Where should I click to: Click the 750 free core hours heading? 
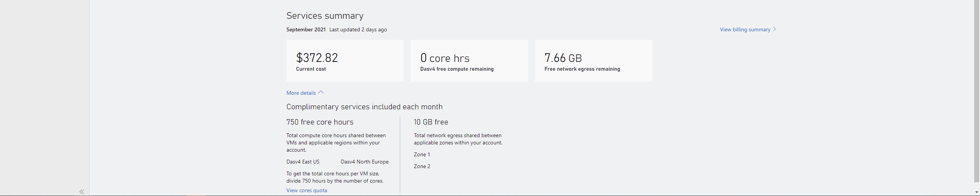click(x=320, y=122)
